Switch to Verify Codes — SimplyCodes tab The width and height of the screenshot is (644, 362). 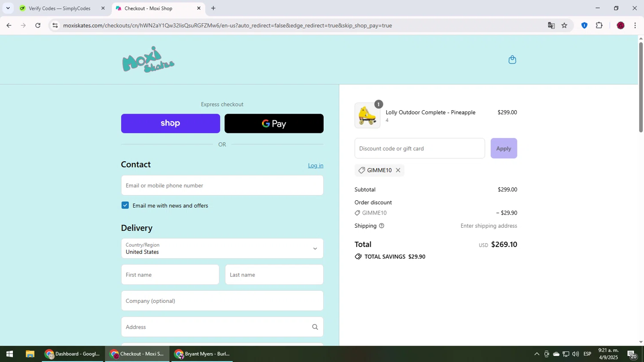pyautogui.click(x=59, y=8)
